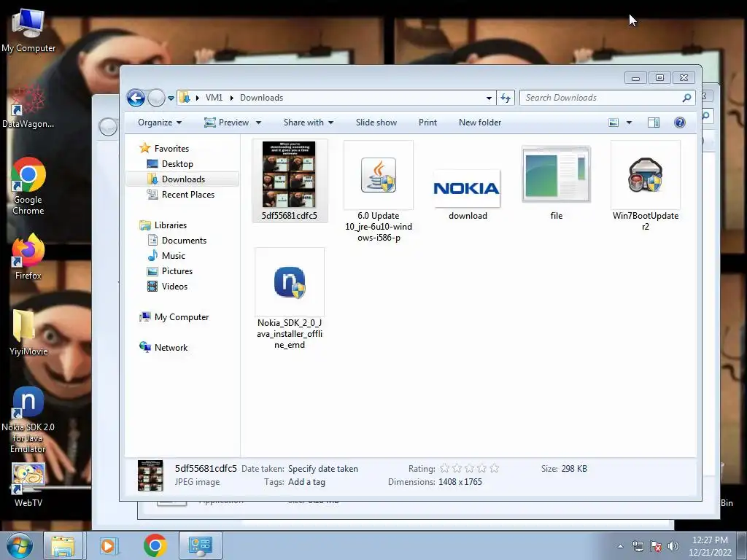The height and width of the screenshot is (560, 747).
Task: Change view with the views icon
Action: 614,122
